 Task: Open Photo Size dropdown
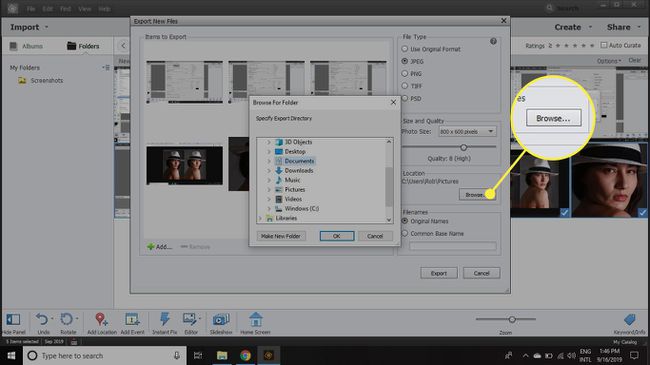(x=467, y=131)
